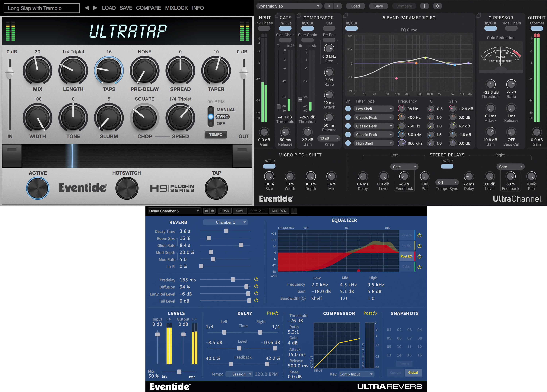
Task: Open the Dynamic Slap preset dropdown
Action: point(289,6)
